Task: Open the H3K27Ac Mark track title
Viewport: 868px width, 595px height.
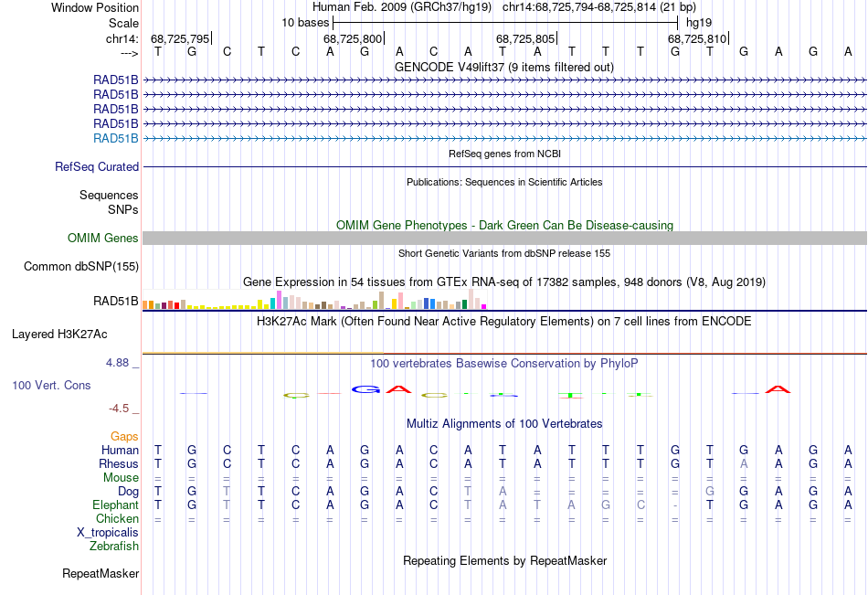Action: (504, 322)
